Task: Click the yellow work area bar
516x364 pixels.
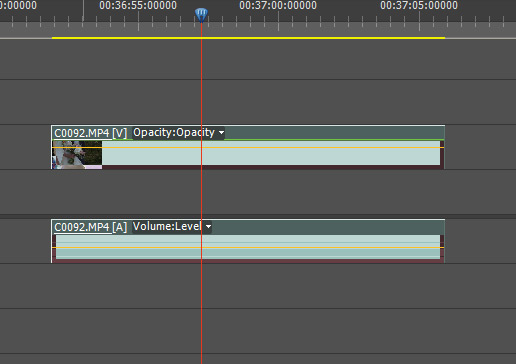Action: click(248, 38)
